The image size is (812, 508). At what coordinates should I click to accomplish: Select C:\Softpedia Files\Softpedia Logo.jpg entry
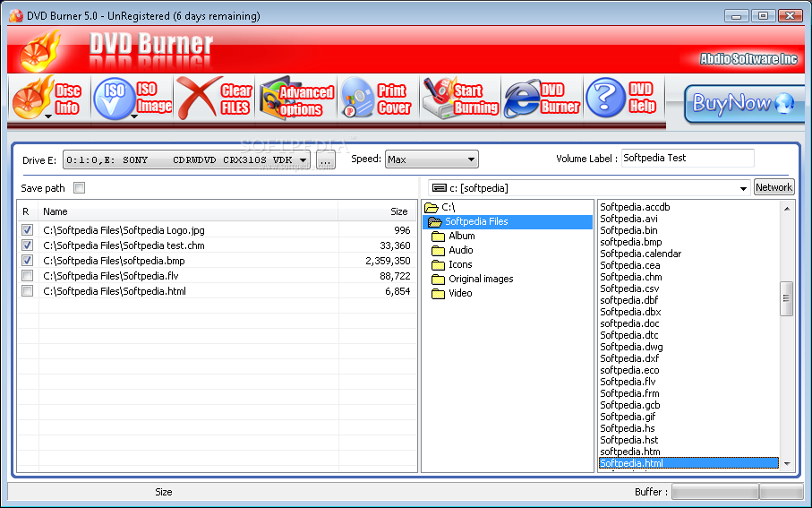click(x=124, y=230)
